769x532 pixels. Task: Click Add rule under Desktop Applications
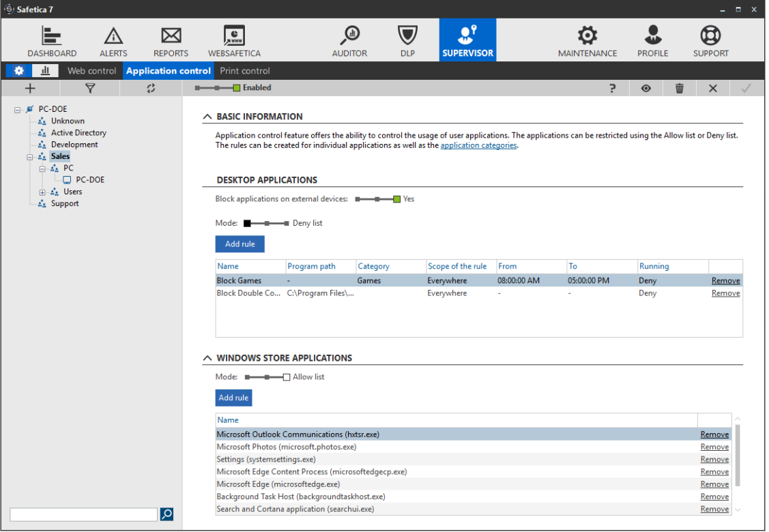pos(240,244)
